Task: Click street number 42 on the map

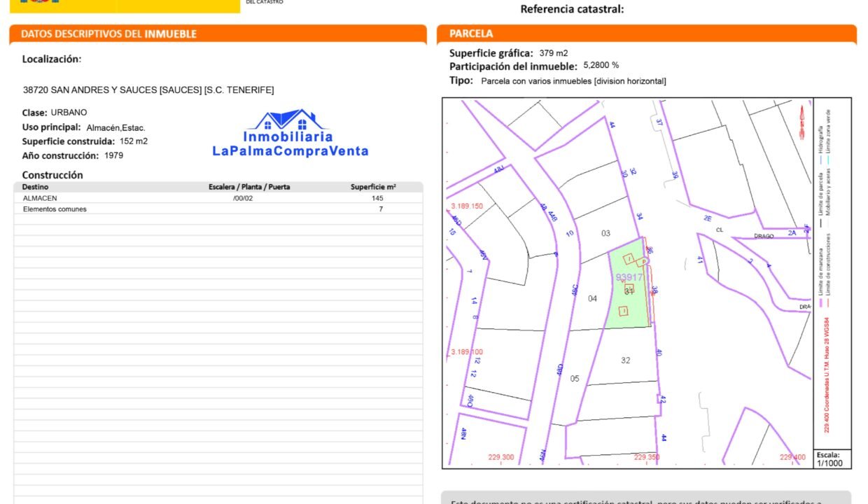Action: 662,400
